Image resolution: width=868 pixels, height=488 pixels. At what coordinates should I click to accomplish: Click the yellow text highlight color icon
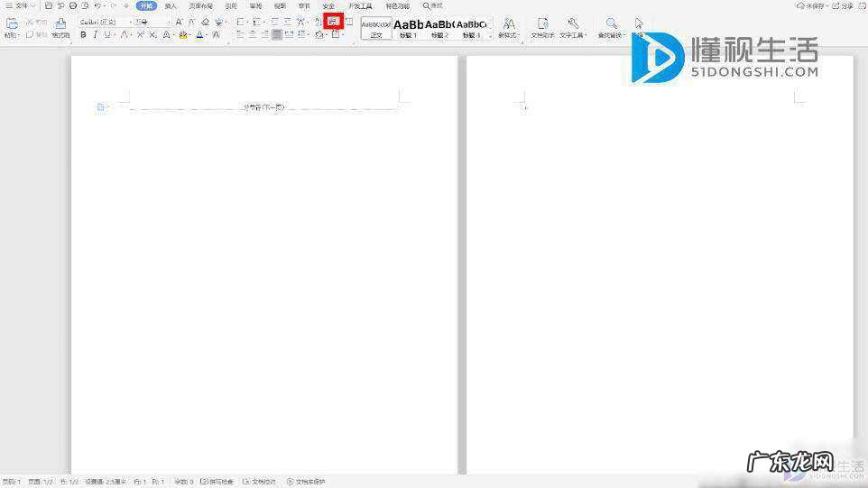click(x=183, y=35)
